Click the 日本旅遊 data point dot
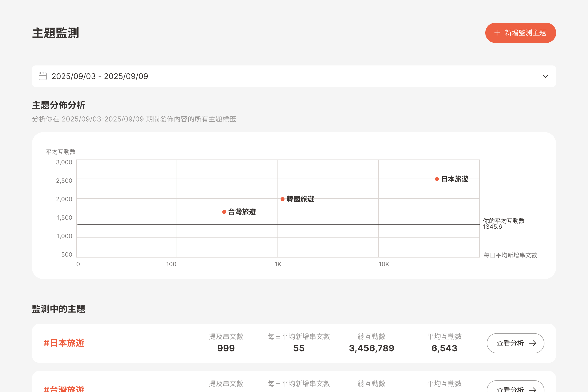The height and width of the screenshot is (392, 588). click(x=437, y=179)
